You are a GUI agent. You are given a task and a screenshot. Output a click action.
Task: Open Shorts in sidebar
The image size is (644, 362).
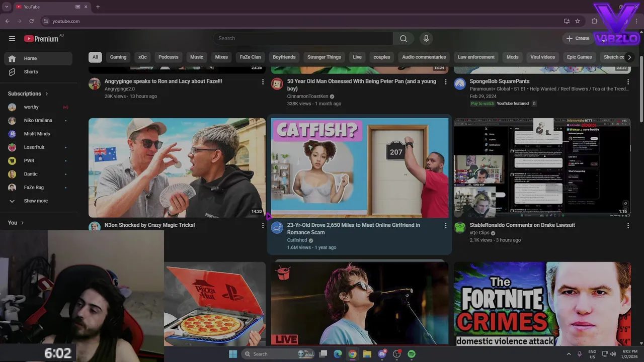click(38, 72)
